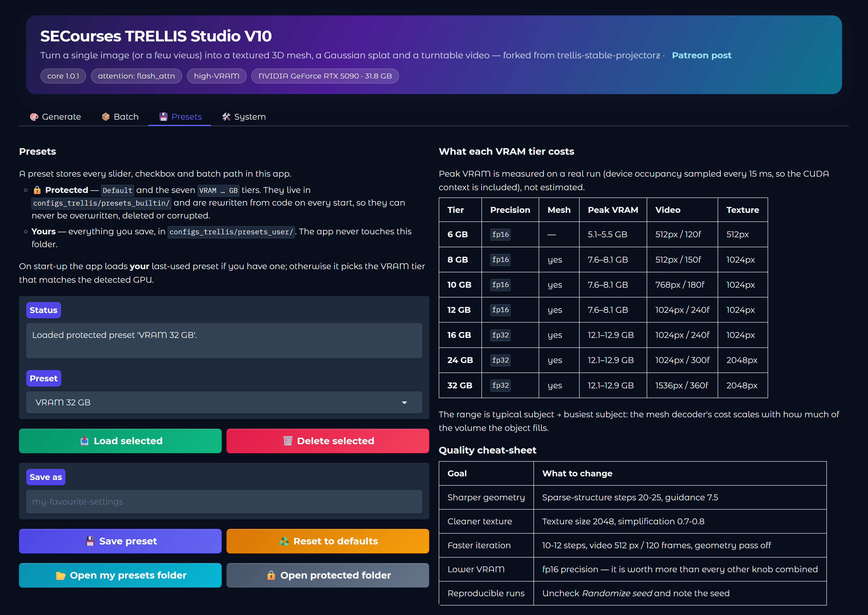Click the 'Default' code label
This screenshot has width=868, height=615.
(x=117, y=190)
